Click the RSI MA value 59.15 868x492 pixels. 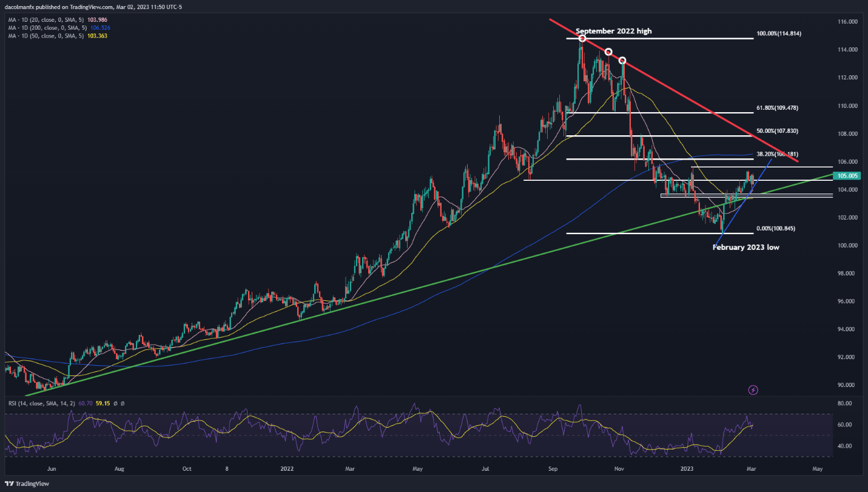pos(104,403)
